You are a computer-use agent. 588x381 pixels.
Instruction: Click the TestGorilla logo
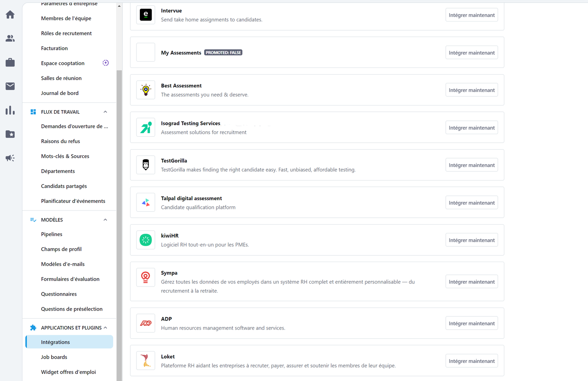146,165
